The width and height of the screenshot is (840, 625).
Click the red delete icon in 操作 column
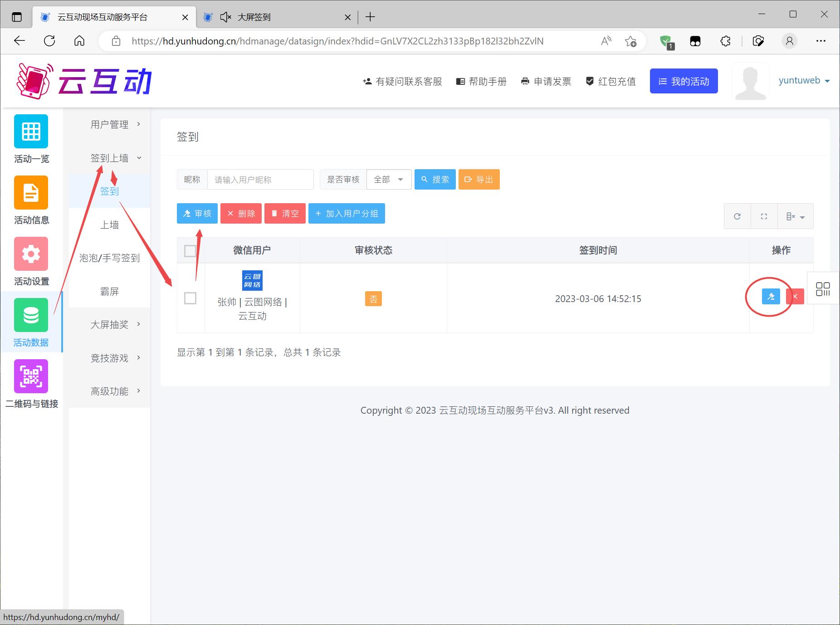(795, 297)
